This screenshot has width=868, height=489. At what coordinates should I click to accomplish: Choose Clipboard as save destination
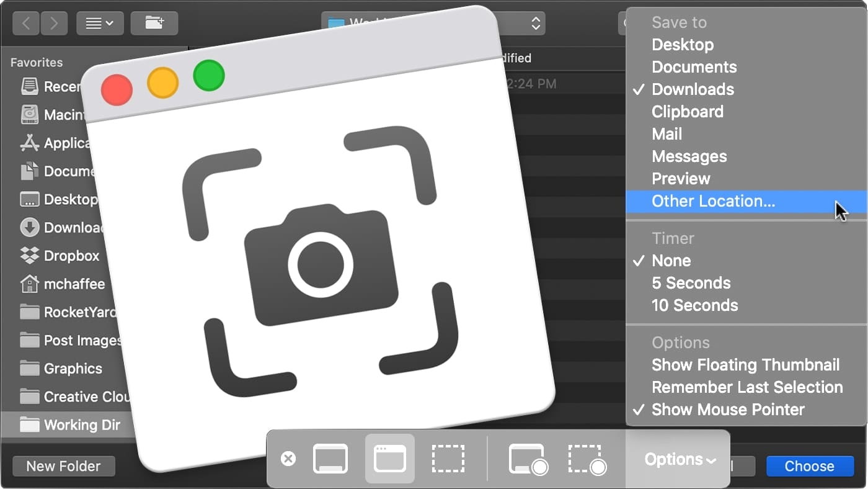(687, 112)
